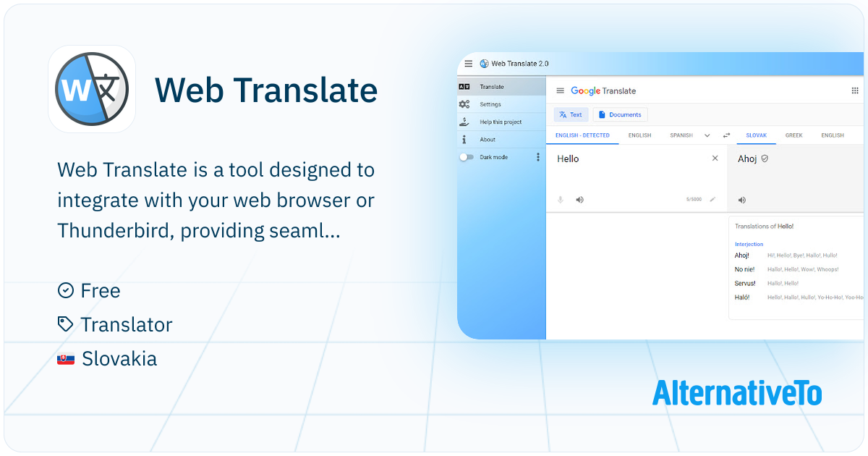Image resolution: width=868 pixels, height=456 pixels.
Task: Click the Settings gears icon
Action: click(x=464, y=104)
